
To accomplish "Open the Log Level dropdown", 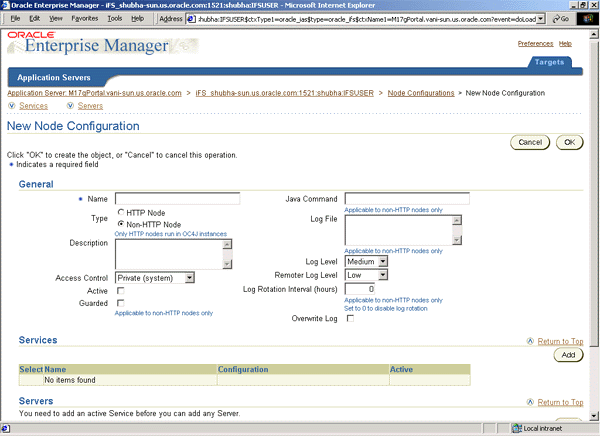I will pos(366,261).
